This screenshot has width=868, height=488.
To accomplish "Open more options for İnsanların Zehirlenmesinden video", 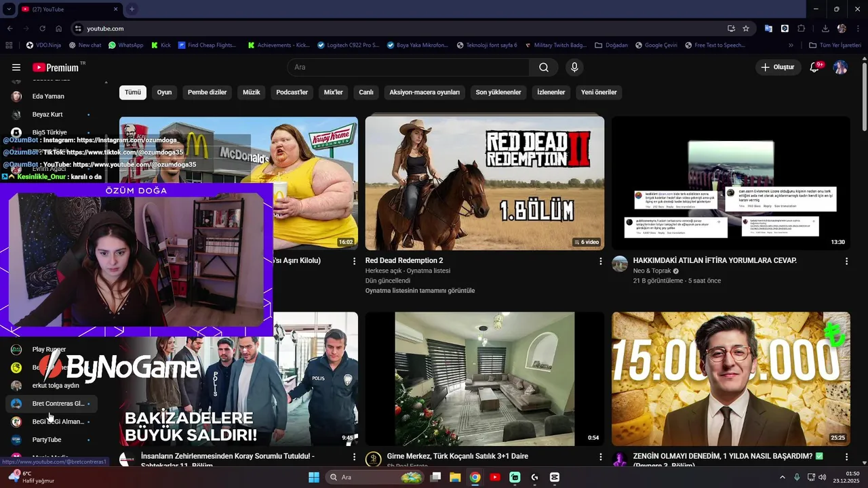I will click(354, 457).
